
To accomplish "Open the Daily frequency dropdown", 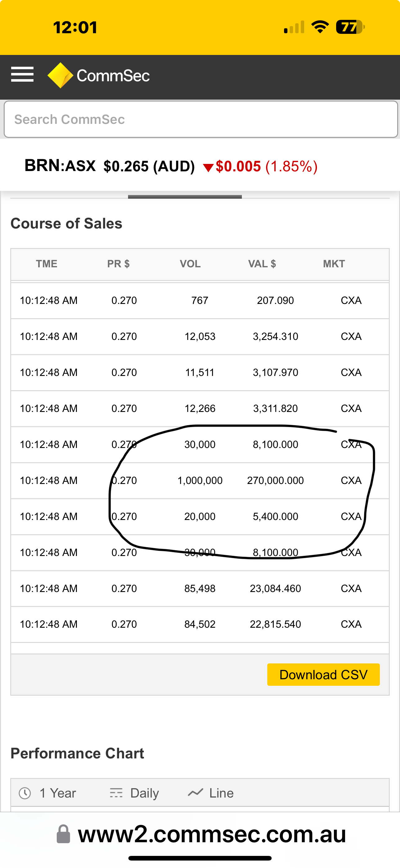I will coord(144,793).
